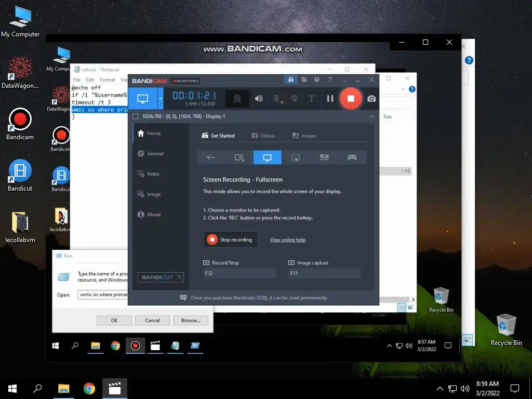Viewport: 532px width, 399px height.
Task: Open the File menu in Notepad
Action: tap(77, 79)
